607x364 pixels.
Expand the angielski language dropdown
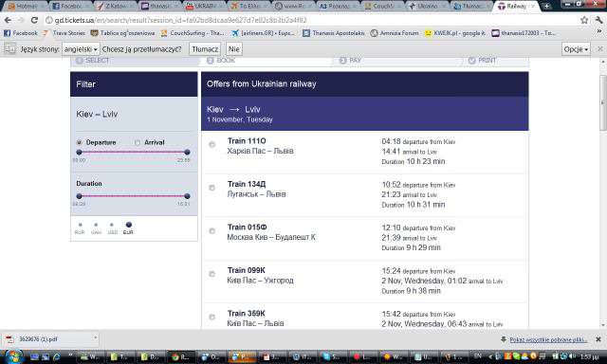(x=81, y=49)
